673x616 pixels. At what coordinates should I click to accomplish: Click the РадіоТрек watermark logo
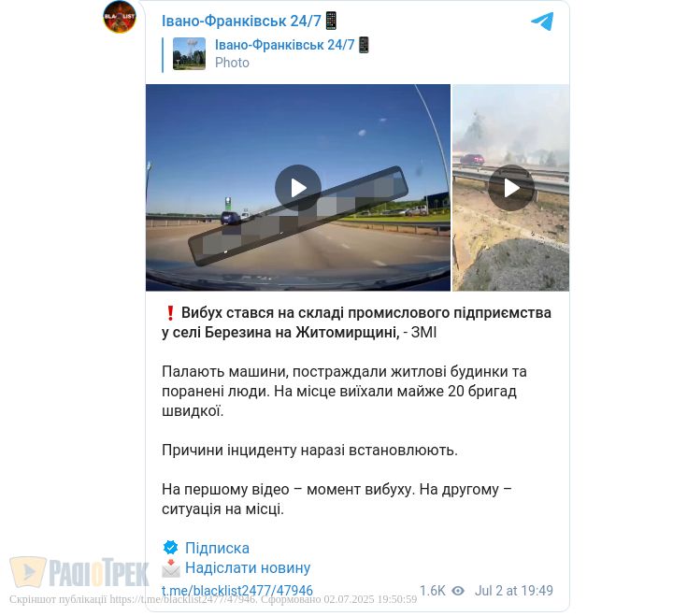tap(79, 572)
